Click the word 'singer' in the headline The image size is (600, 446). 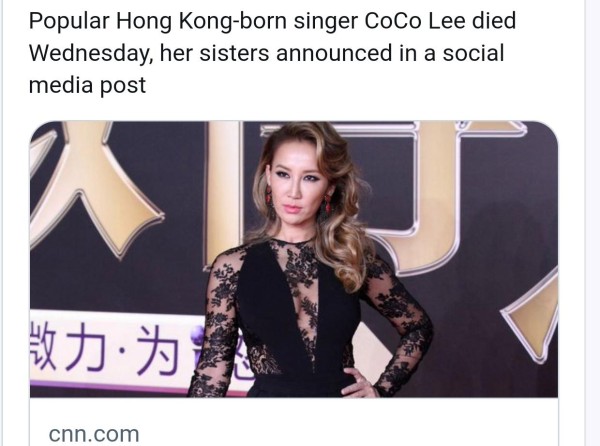pos(326,22)
